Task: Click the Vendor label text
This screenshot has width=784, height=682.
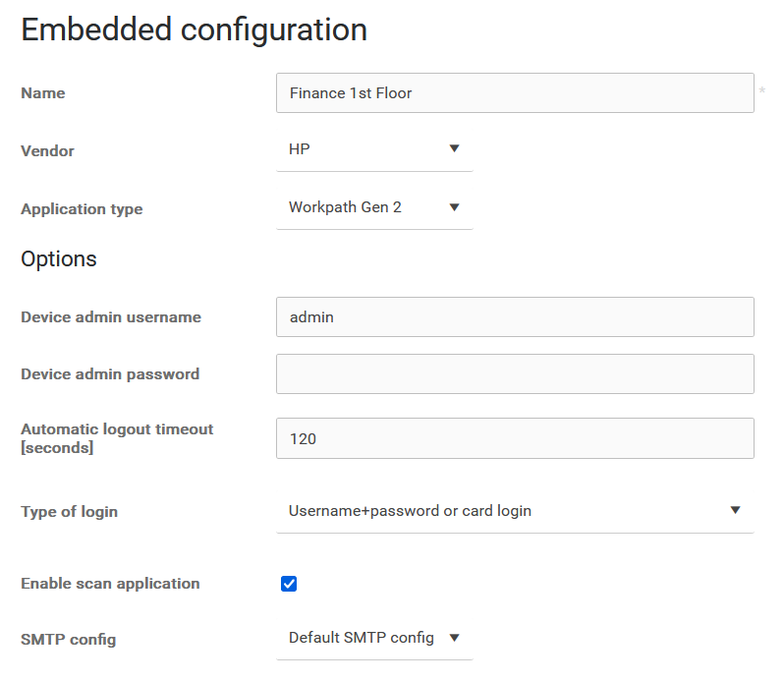Action: (x=47, y=151)
